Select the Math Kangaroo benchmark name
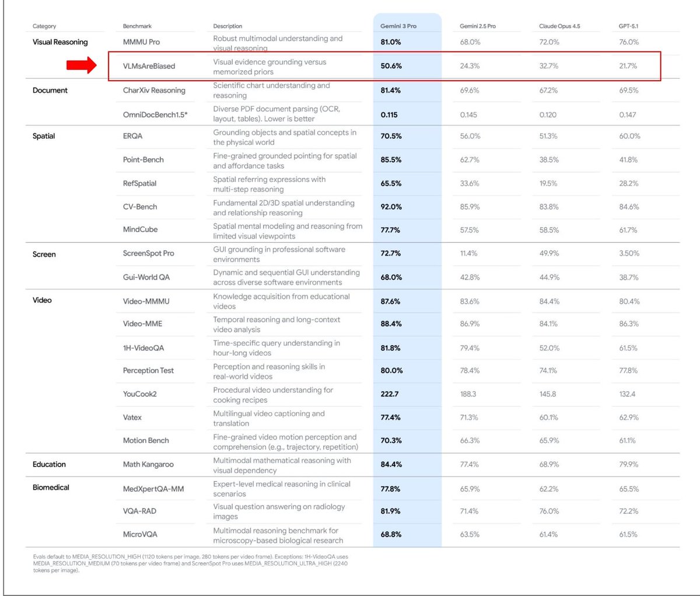700x596 pixels. coord(148,465)
